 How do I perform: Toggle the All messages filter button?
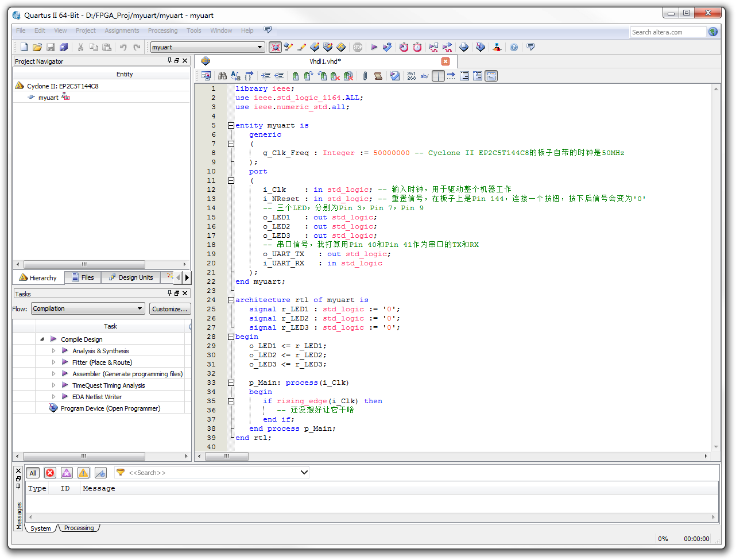tap(33, 473)
